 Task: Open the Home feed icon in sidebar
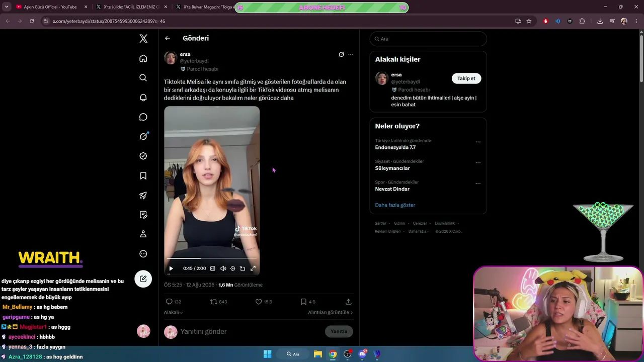pyautogui.click(x=143, y=58)
